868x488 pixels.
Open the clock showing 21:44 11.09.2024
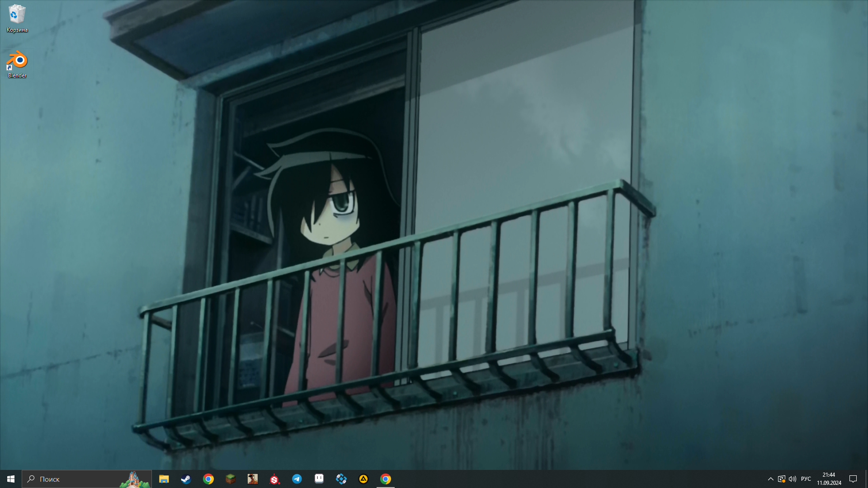click(x=829, y=479)
